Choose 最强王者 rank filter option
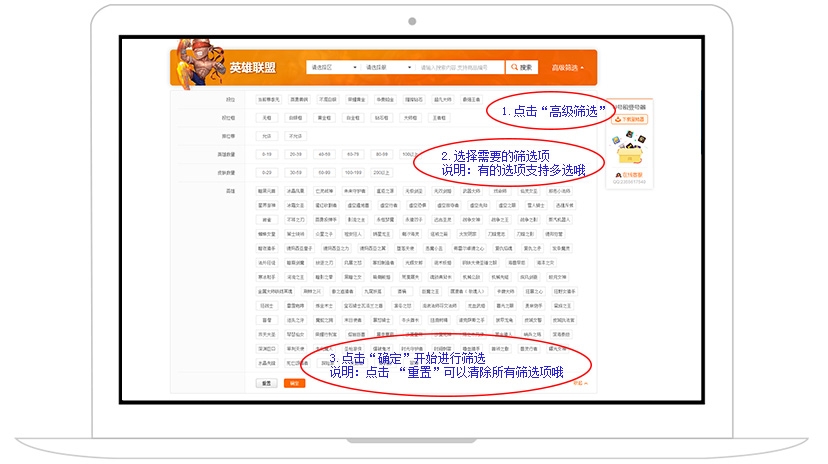Viewport: 828px width, 464px height. tap(471, 100)
